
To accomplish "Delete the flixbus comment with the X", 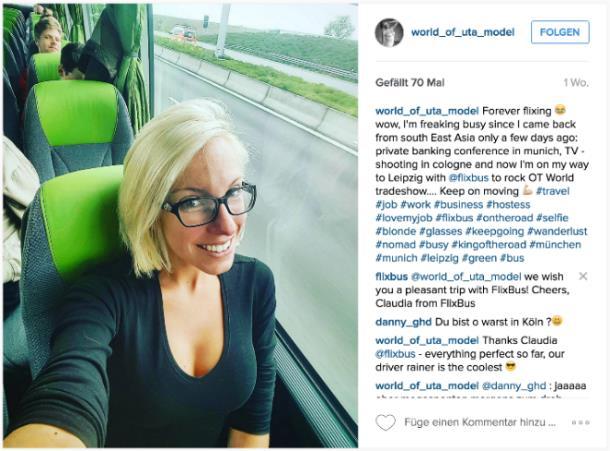I will (583, 276).
